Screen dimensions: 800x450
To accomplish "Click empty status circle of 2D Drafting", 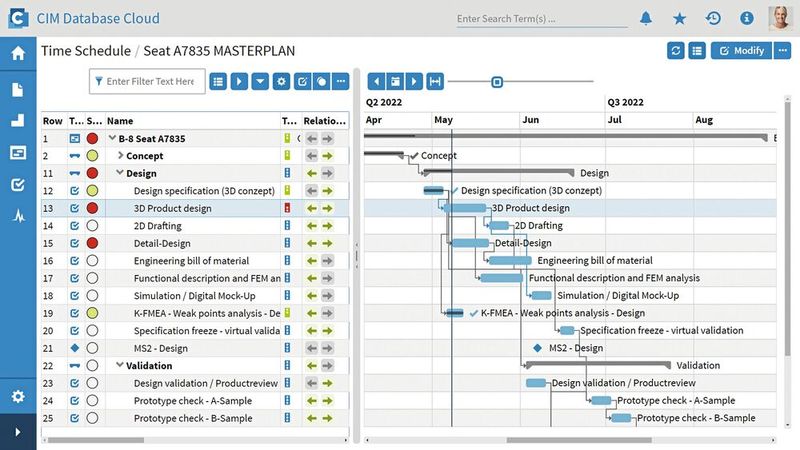I will (92, 226).
